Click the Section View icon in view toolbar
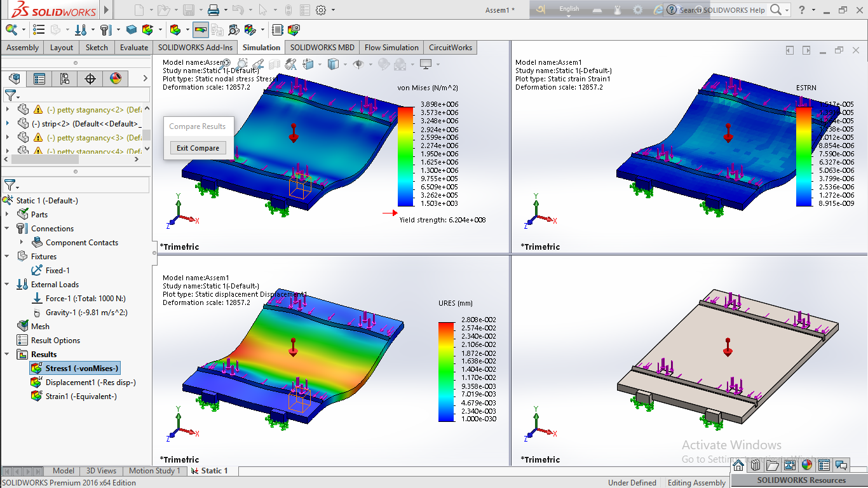Screen dimensions: 868x488 point(275,64)
